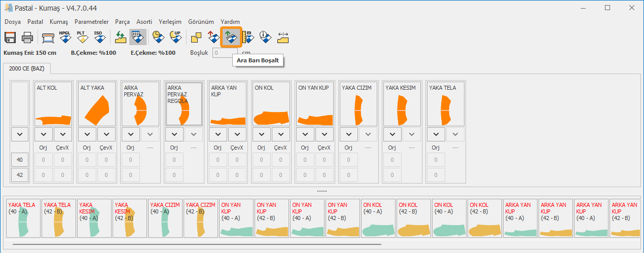Click the Print icon in toolbar
644x253 pixels.
[x=27, y=38]
